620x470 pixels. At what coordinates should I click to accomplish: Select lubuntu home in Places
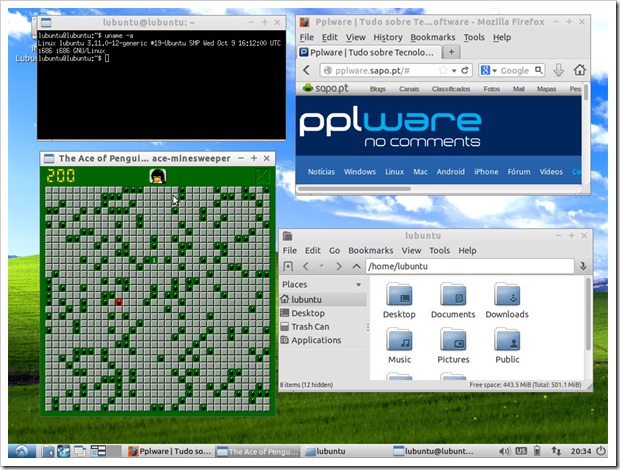click(x=323, y=300)
